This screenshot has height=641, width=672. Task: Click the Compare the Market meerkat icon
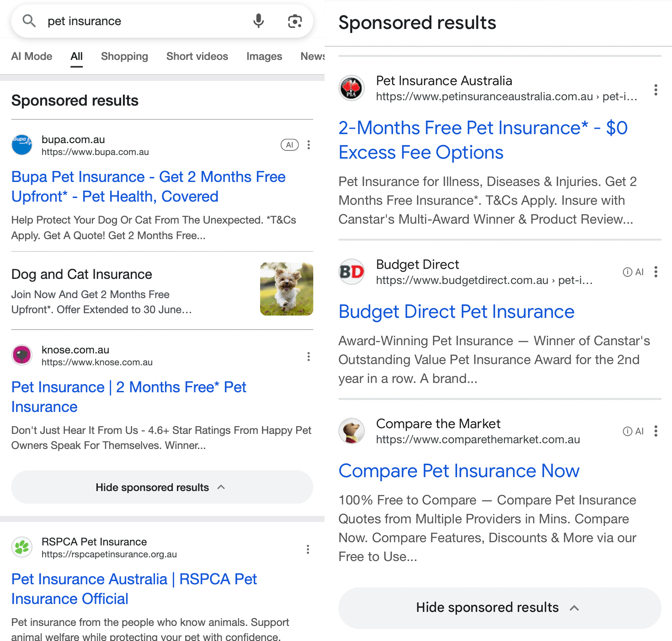(x=351, y=431)
